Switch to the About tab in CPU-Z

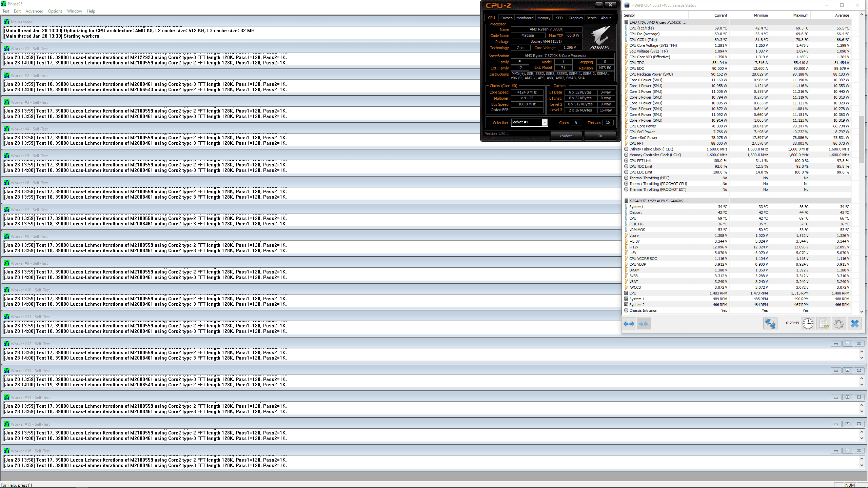pyautogui.click(x=606, y=18)
